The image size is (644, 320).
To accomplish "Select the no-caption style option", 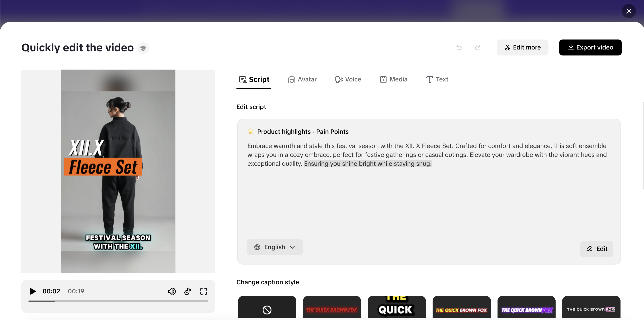I will click(x=267, y=310).
